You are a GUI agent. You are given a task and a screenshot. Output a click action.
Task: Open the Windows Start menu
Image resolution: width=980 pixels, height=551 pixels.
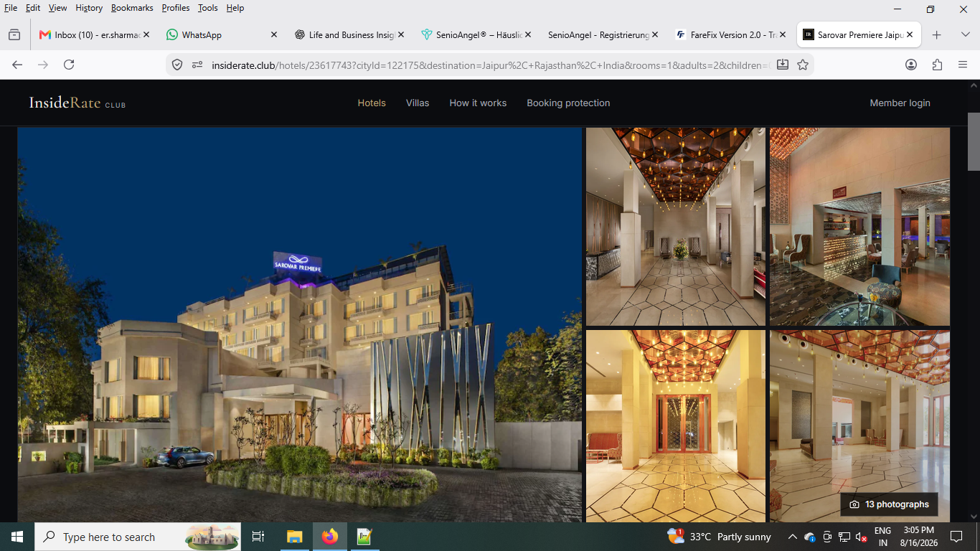click(x=17, y=537)
